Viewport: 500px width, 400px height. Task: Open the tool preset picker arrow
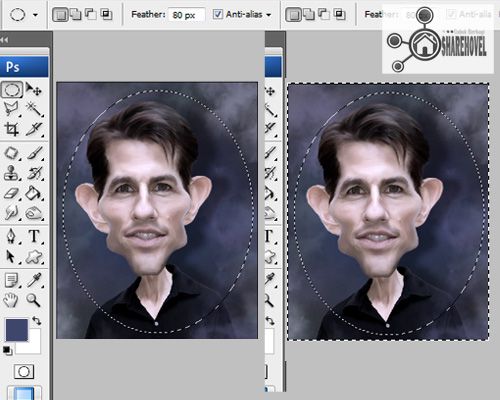pyautogui.click(x=36, y=15)
